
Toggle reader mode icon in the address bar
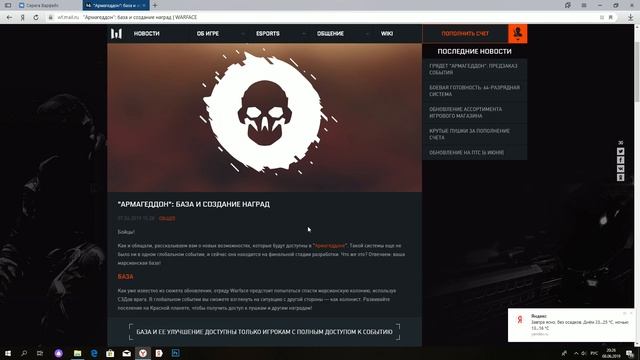[x=602, y=17]
